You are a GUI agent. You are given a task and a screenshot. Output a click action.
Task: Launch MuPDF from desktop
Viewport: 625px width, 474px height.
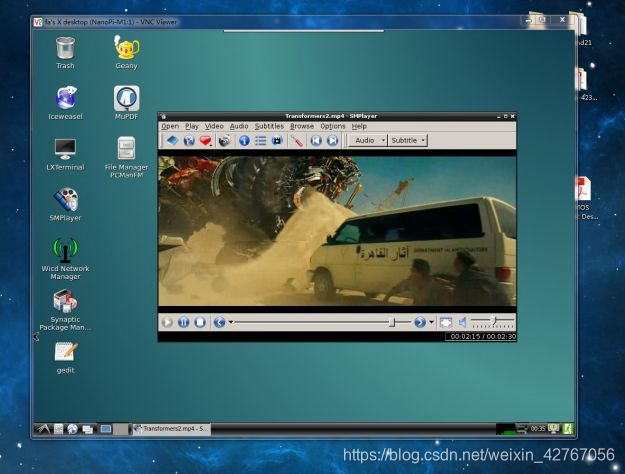[126, 103]
